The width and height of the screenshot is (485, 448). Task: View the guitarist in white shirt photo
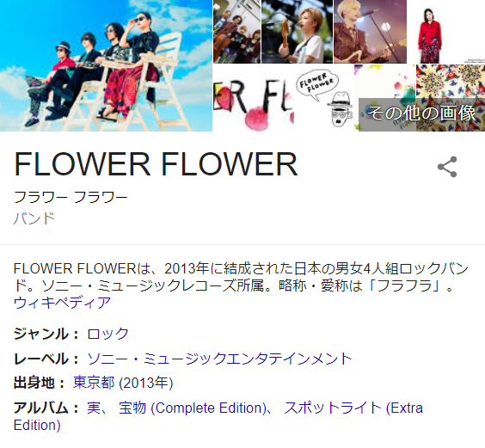coord(298,32)
